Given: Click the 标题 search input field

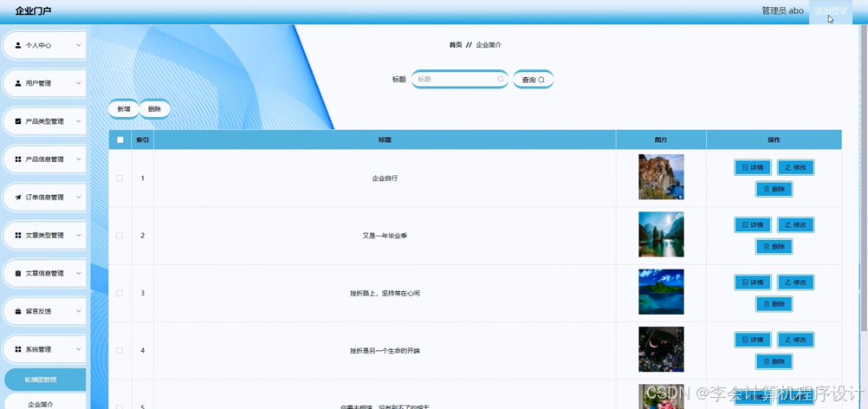Looking at the screenshot, I should [459, 80].
